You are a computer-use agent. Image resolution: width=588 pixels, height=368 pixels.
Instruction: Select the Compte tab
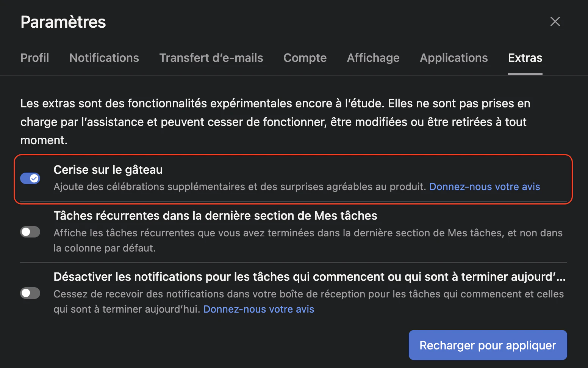[305, 58]
